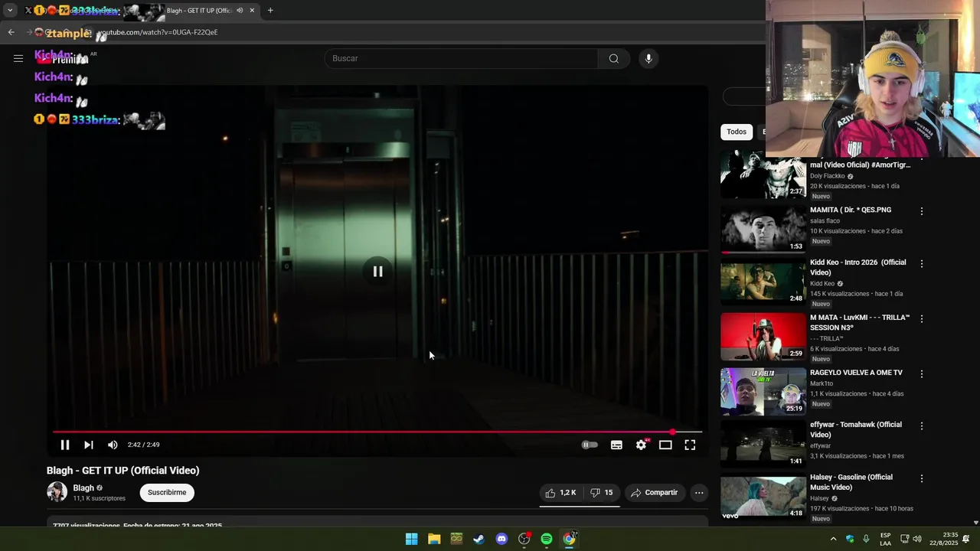Select the Todos filter chip

tap(737, 132)
